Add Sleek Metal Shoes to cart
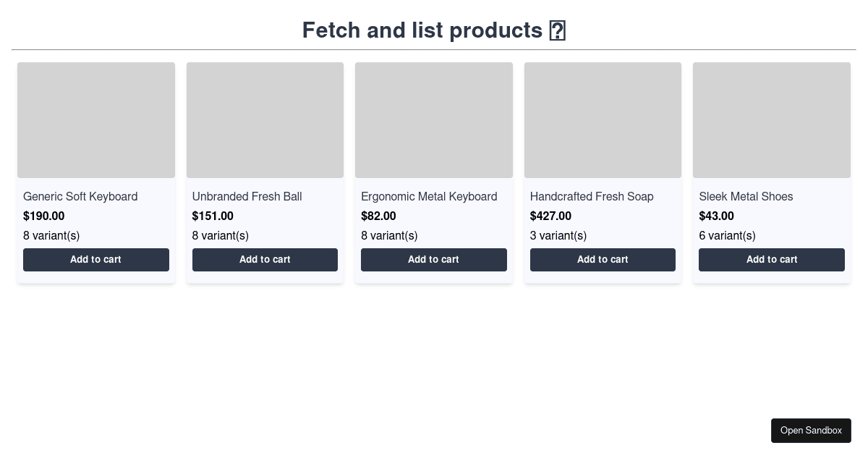Screen dimensions: 868x456 [772, 260]
